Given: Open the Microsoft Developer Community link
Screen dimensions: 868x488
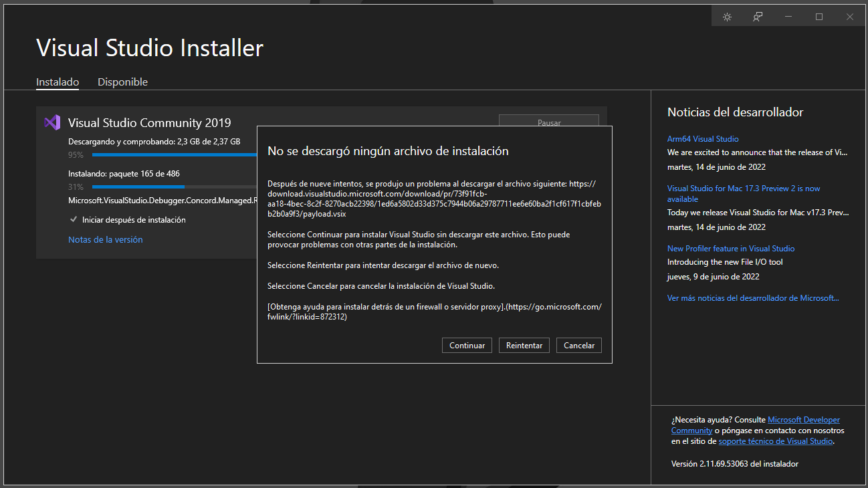Looking at the screenshot, I should (756, 425).
